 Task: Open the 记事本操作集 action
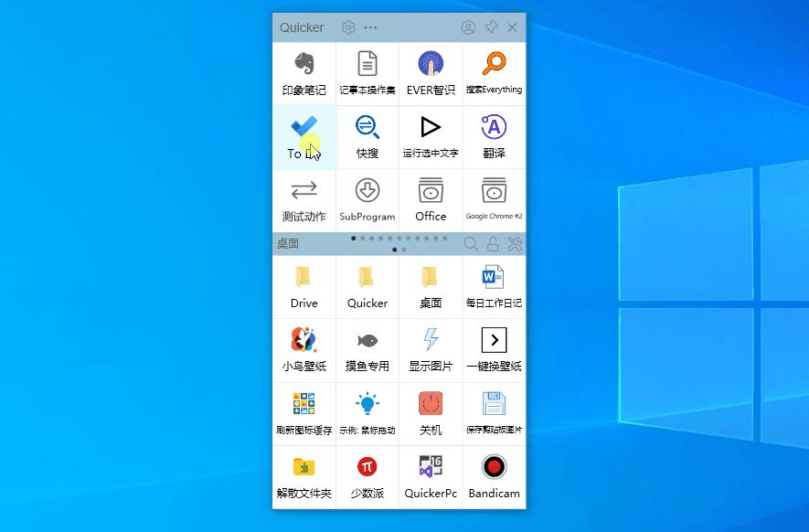click(x=367, y=74)
